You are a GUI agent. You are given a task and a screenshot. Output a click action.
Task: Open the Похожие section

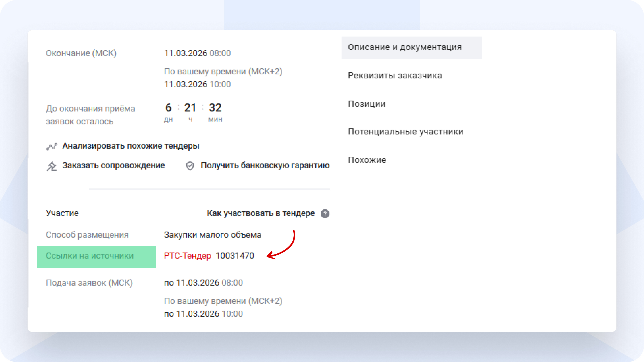point(366,160)
